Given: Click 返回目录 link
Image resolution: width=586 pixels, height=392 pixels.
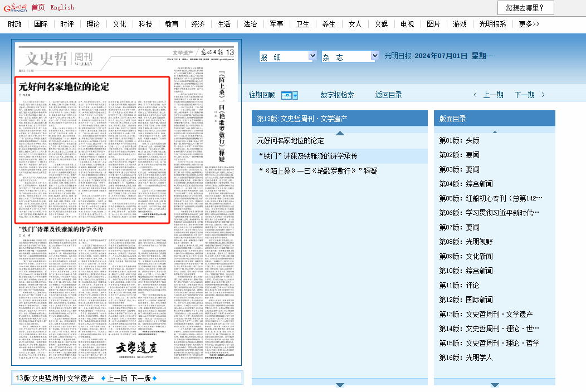Looking at the screenshot, I should (388, 95).
